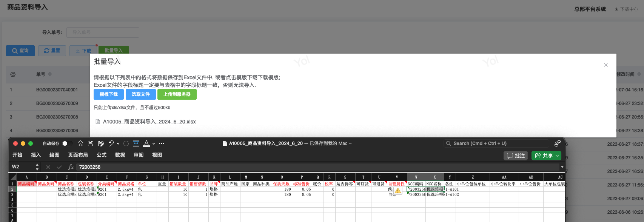Image resolution: width=644 pixels, height=222 pixels.
Task: Toggle the 自动保存 switch
Action: point(68,143)
